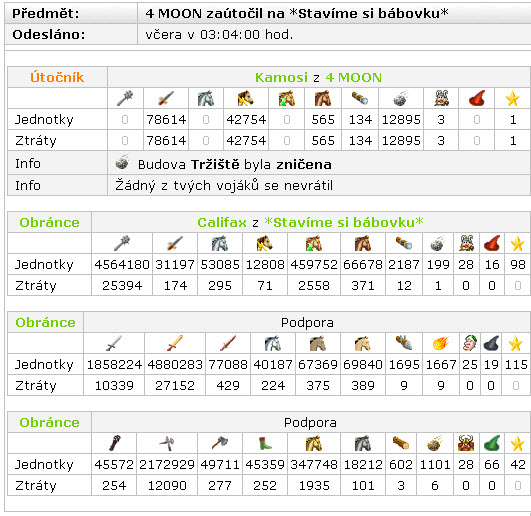This screenshot has height=516, width=531.
Task: Open player Kamosi's profile link
Action: tap(281, 78)
